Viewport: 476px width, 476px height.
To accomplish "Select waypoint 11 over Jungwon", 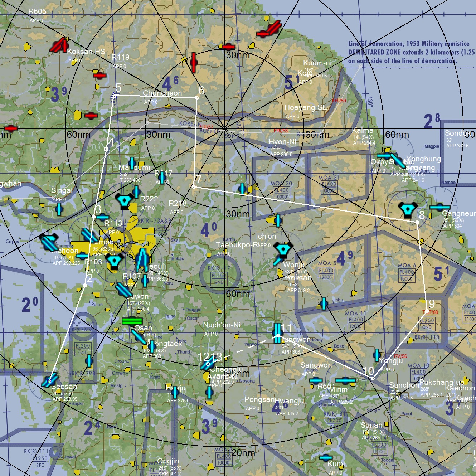I will click(278, 335).
